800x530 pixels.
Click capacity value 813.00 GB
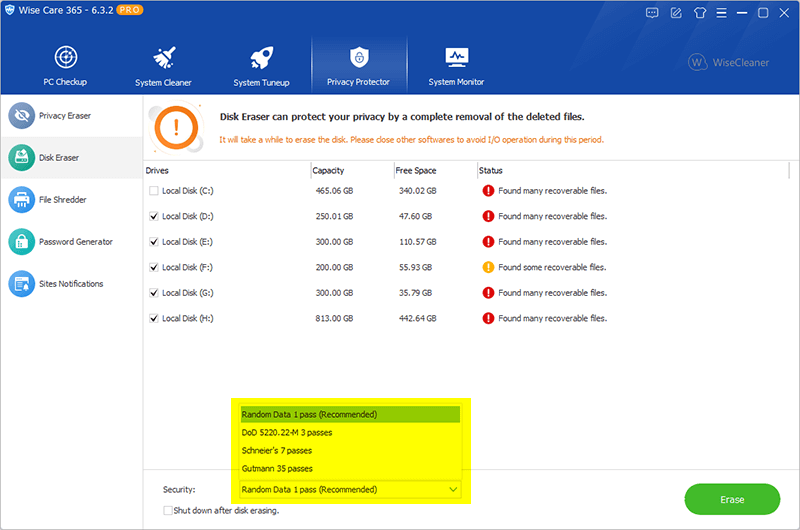pyautogui.click(x=334, y=318)
